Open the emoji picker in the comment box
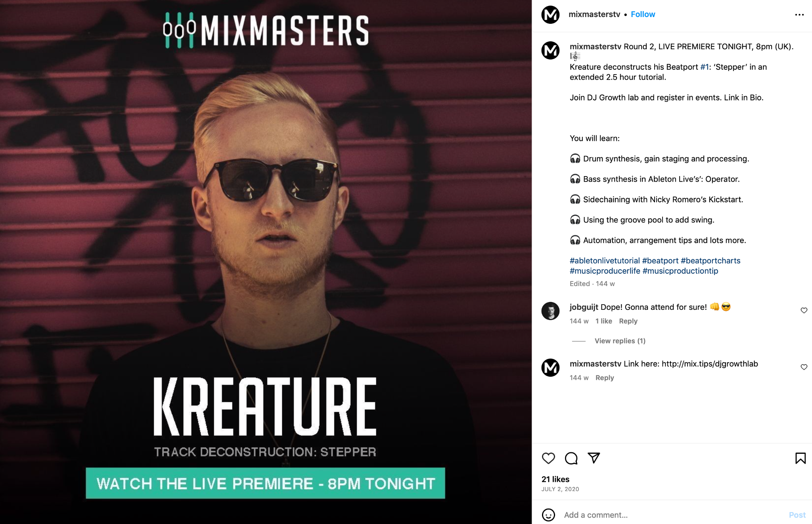The image size is (812, 524). click(x=548, y=515)
